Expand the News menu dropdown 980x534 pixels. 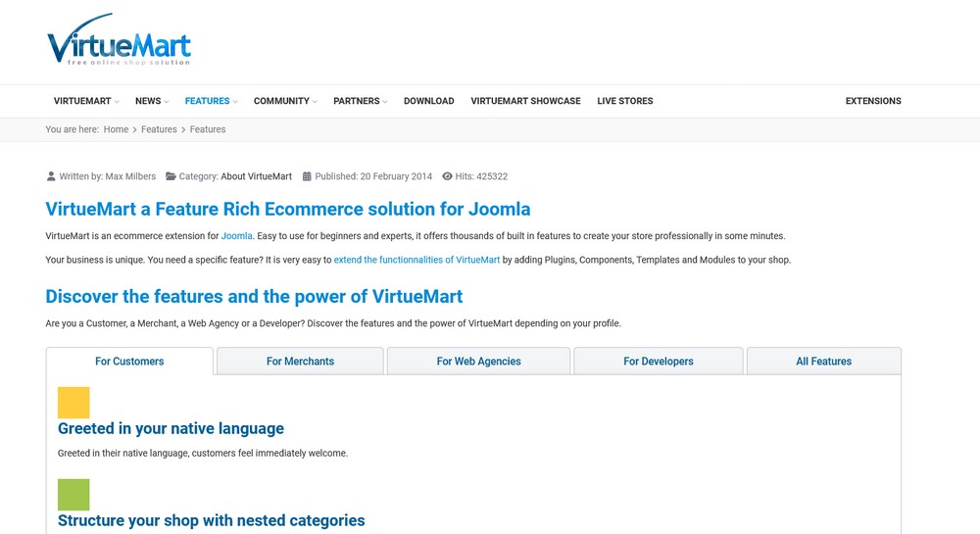click(x=152, y=101)
